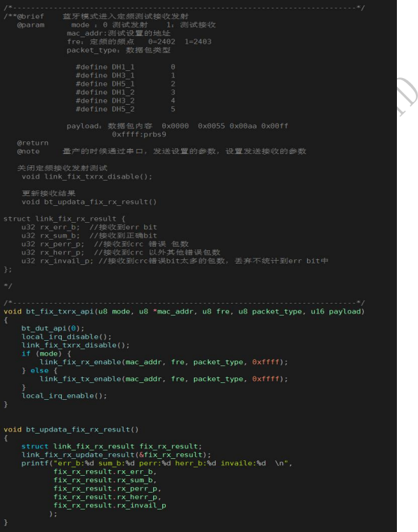Click commented 'void bt_updata_fix_rx_result()' in doc block

point(89,202)
